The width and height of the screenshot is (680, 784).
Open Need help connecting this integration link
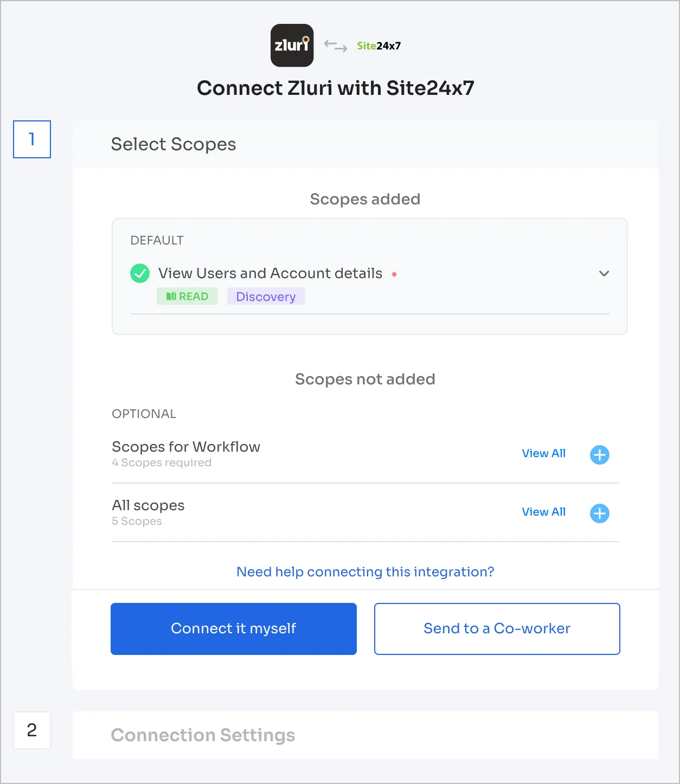tap(365, 572)
